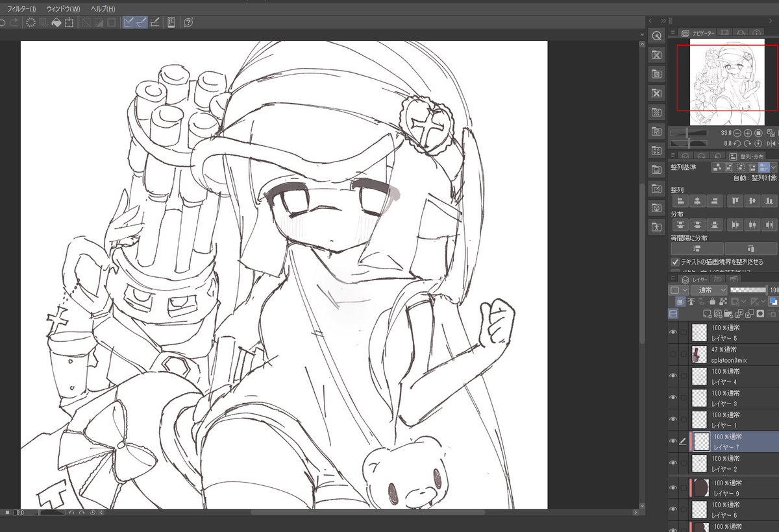Click the reset rotation icon in the Navigator

click(x=758, y=143)
